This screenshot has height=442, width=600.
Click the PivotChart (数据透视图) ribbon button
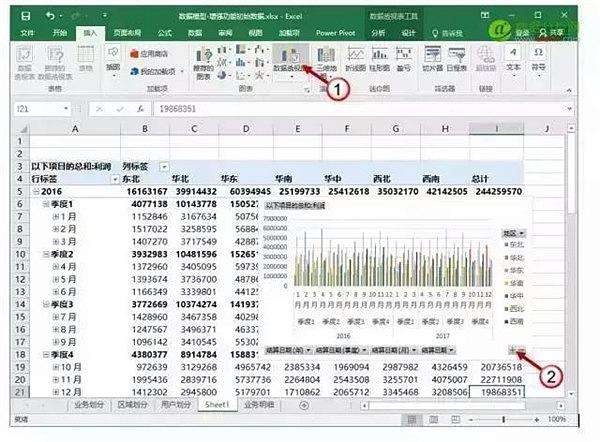pos(291,60)
